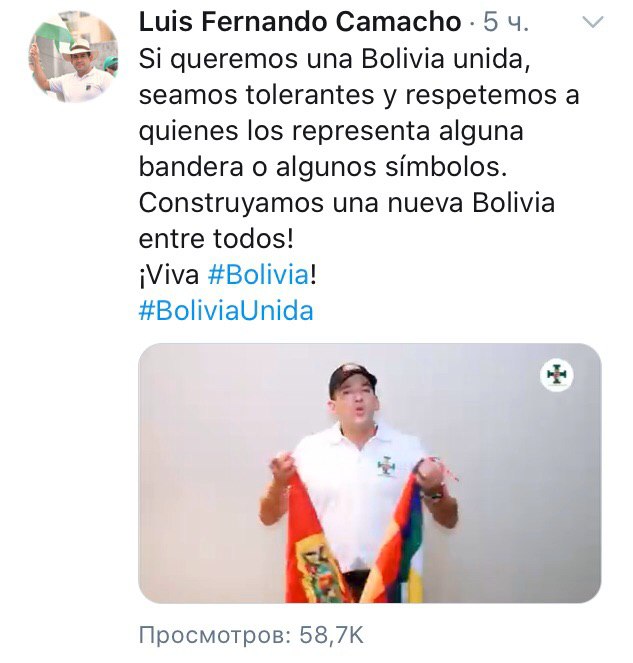Play the embedded video in the tweet

point(370,473)
